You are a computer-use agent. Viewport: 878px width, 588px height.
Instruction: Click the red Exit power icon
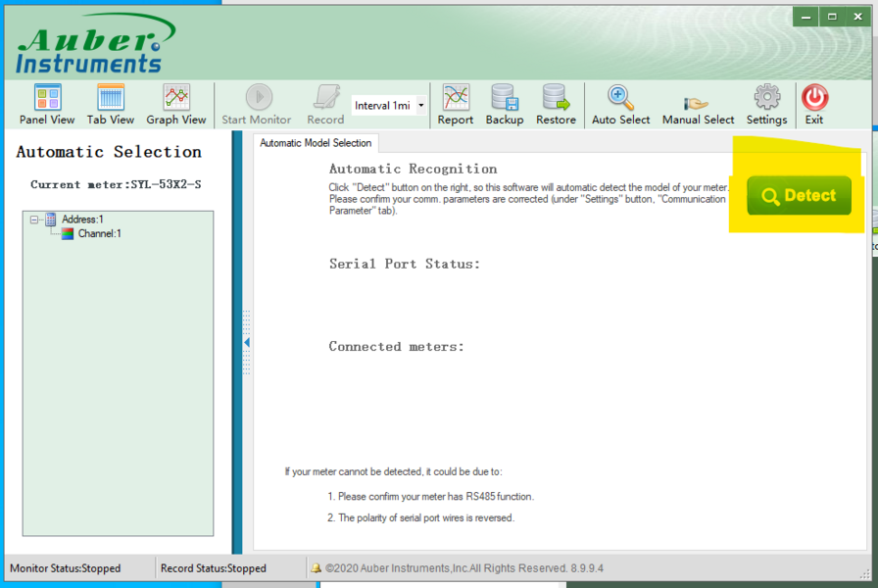pyautogui.click(x=814, y=104)
